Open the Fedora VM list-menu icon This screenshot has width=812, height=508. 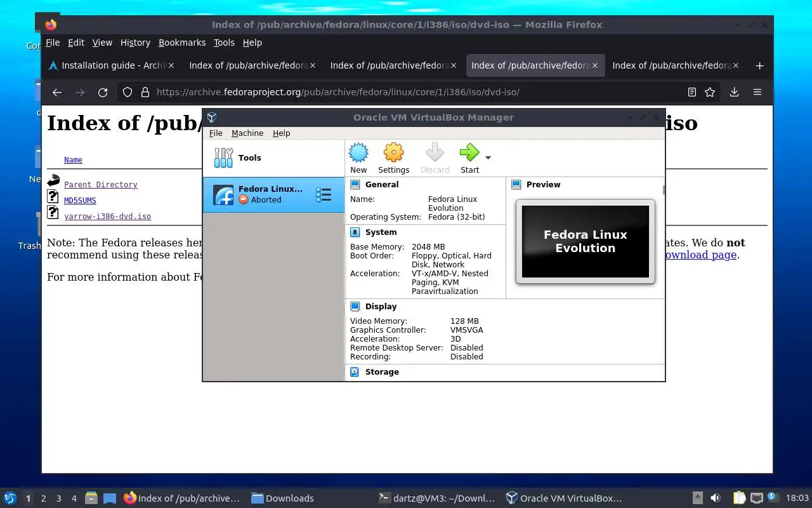(324, 195)
